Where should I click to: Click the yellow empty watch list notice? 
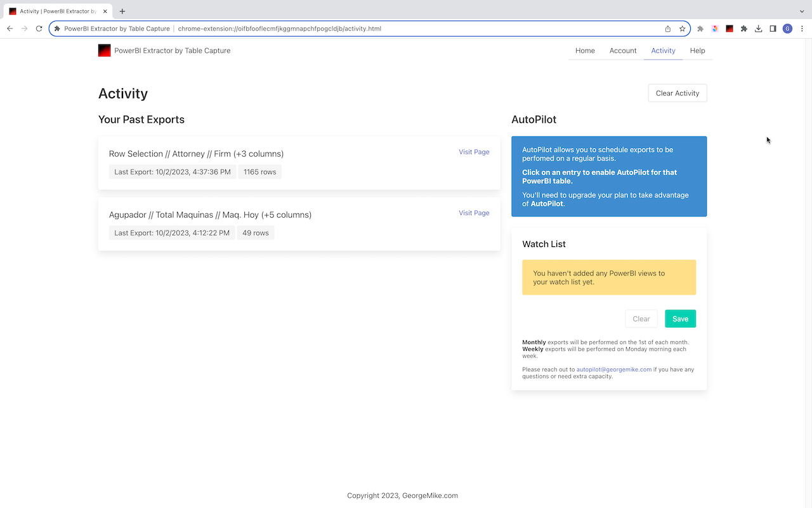[x=609, y=277]
